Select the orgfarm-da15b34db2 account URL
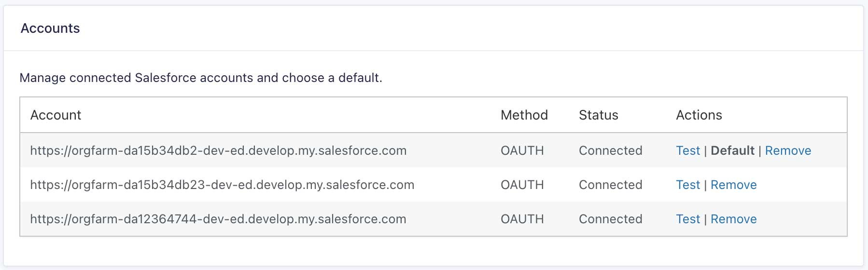This screenshot has height=270, width=868. point(218,151)
